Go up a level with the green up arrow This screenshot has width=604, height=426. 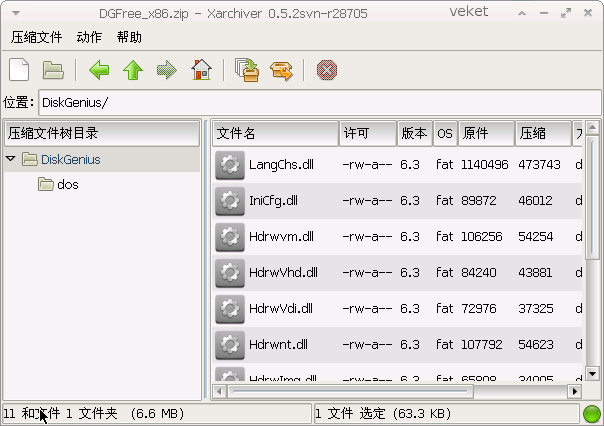pyautogui.click(x=133, y=70)
